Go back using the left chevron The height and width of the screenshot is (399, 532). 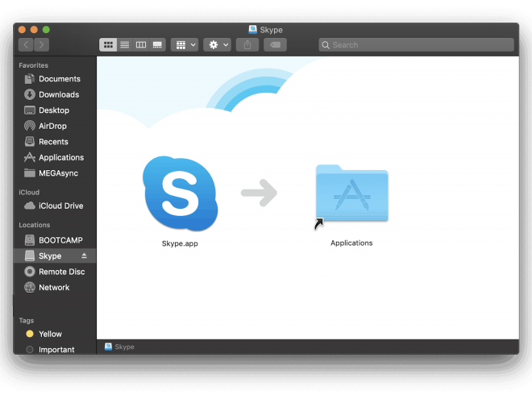(26, 45)
